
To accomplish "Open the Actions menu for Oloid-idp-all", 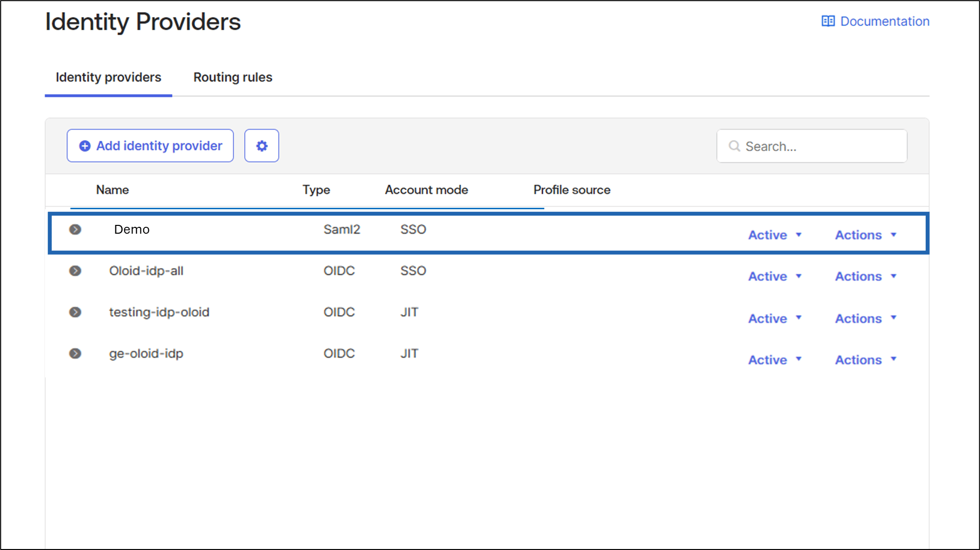I will click(866, 276).
